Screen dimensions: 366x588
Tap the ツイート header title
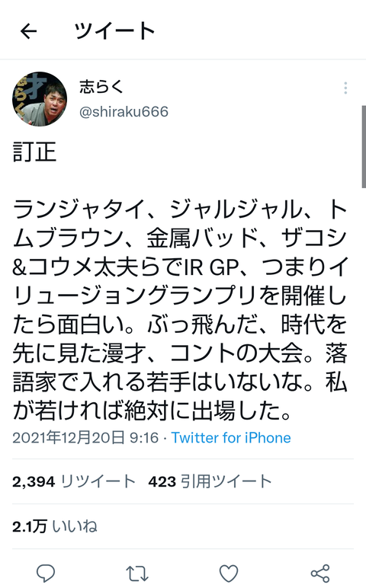pyautogui.click(x=114, y=31)
